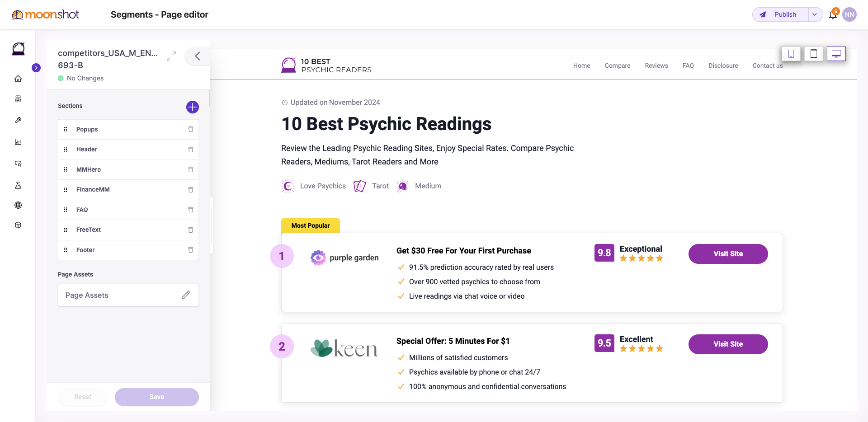Click the moonshot logo
868x422 pixels.
click(46, 14)
